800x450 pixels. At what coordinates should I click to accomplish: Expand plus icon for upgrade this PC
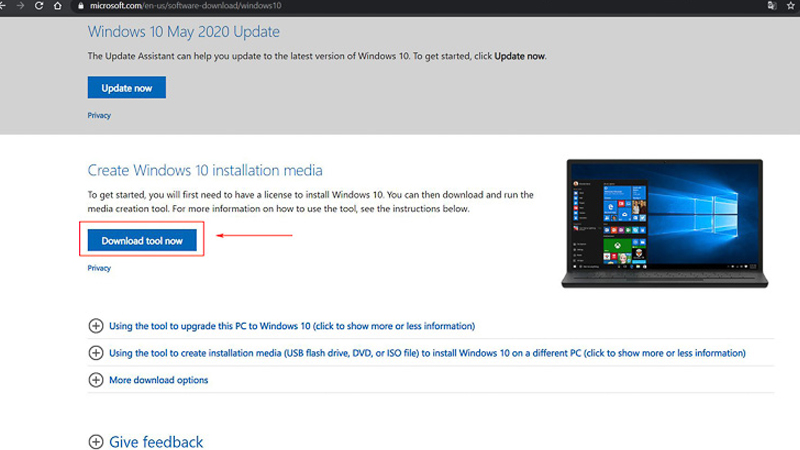click(x=96, y=326)
